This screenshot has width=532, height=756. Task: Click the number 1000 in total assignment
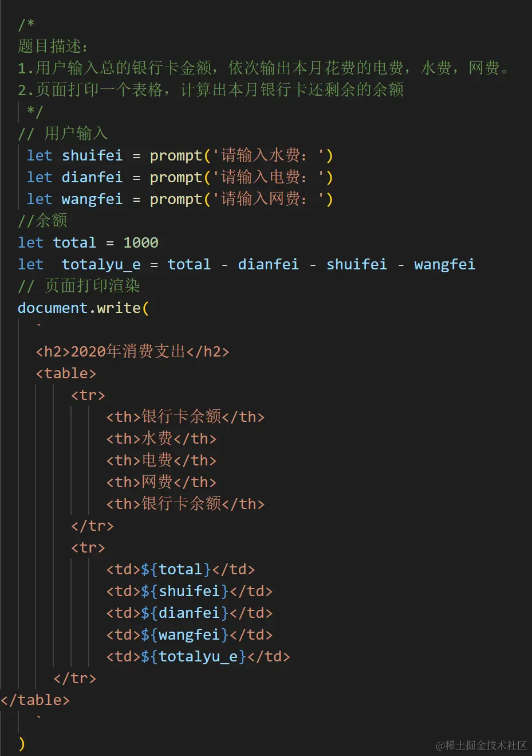coord(141,242)
